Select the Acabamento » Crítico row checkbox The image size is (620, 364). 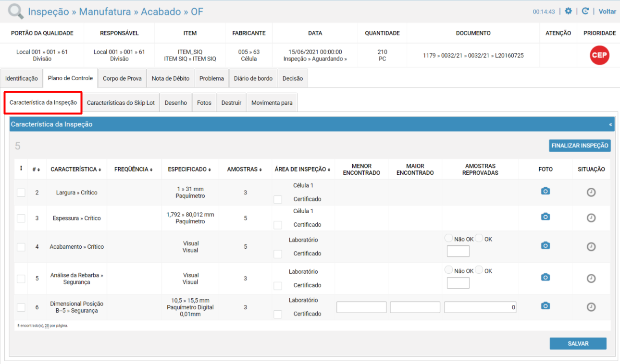click(21, 247)
